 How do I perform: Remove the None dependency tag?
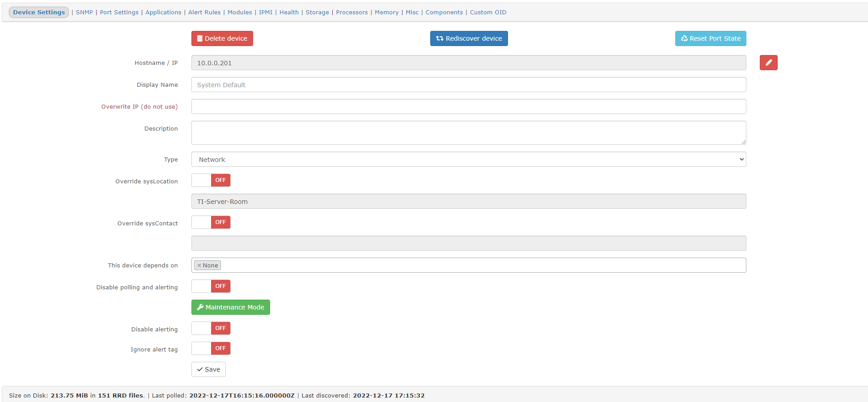(199, 266)
